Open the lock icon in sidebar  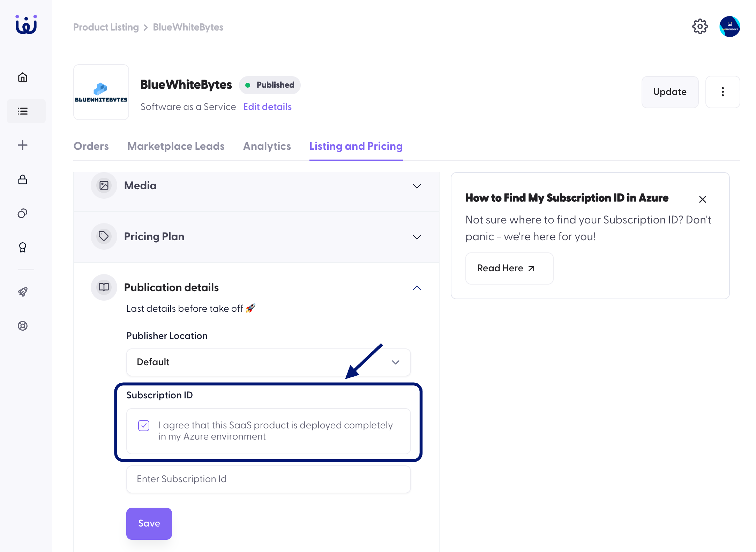23,179
